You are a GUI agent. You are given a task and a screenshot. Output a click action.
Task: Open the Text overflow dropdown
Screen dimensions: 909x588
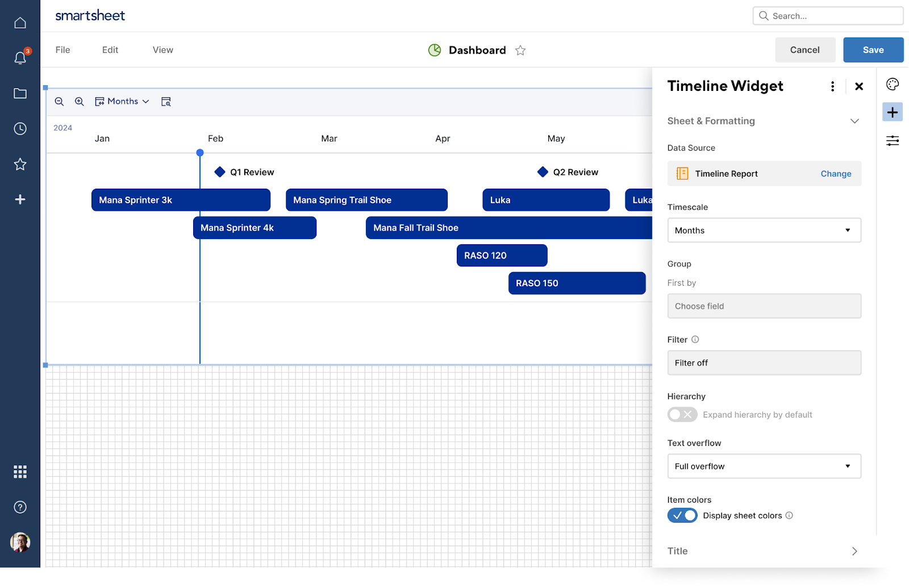[x=764, y=466]
